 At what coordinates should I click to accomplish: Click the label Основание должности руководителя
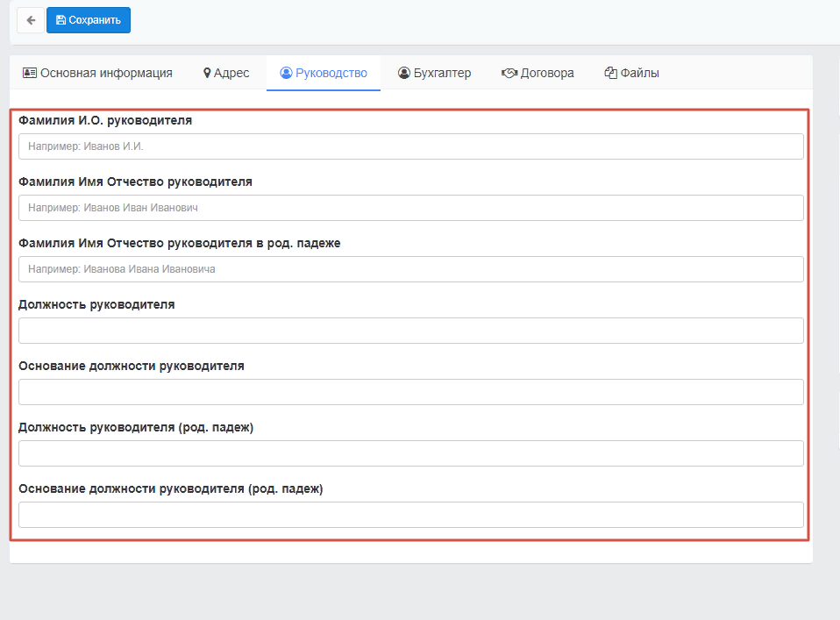(x=132, y=366)
